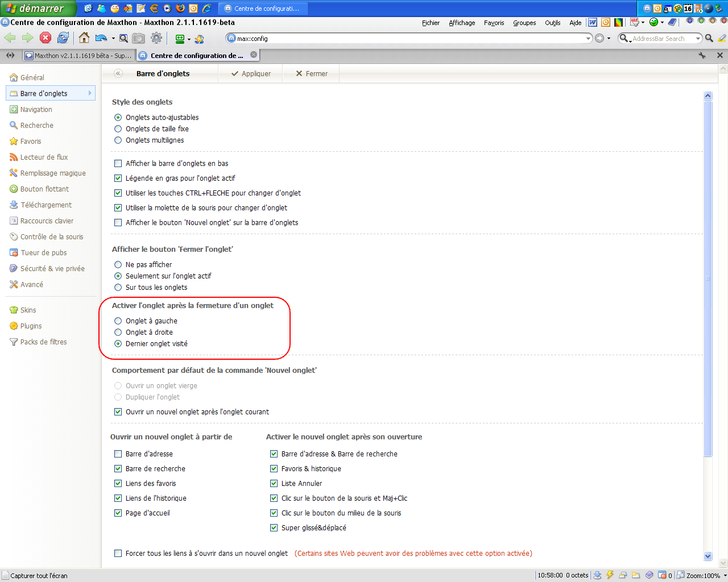This screenshot has height=582, width=728.
Task: Click the scrollbar down arrow of settings page
Action: [x=708, y=556]
